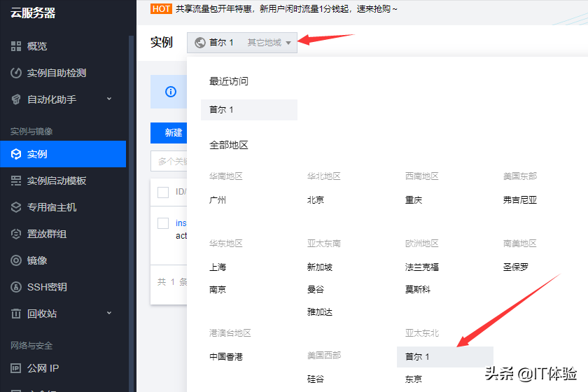Choose 中国香港 region
Viewport: 588px width, 392px height.
(226, 357)
